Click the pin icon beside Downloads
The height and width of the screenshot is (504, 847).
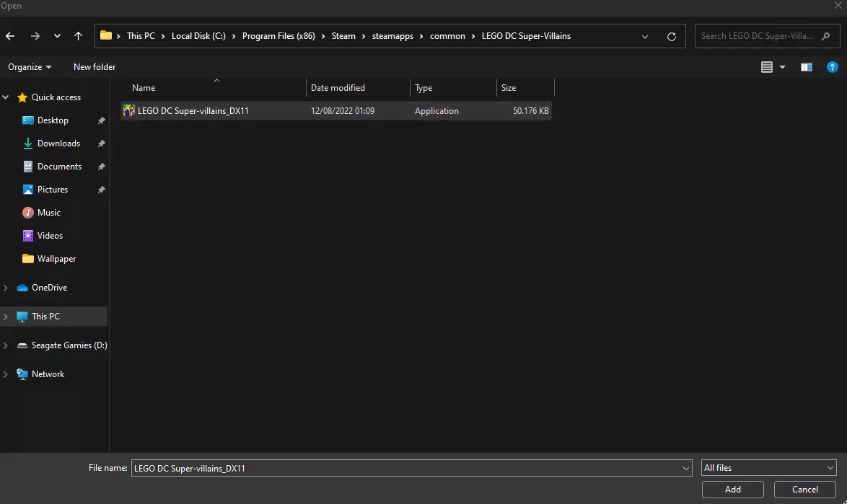[101, 143]
